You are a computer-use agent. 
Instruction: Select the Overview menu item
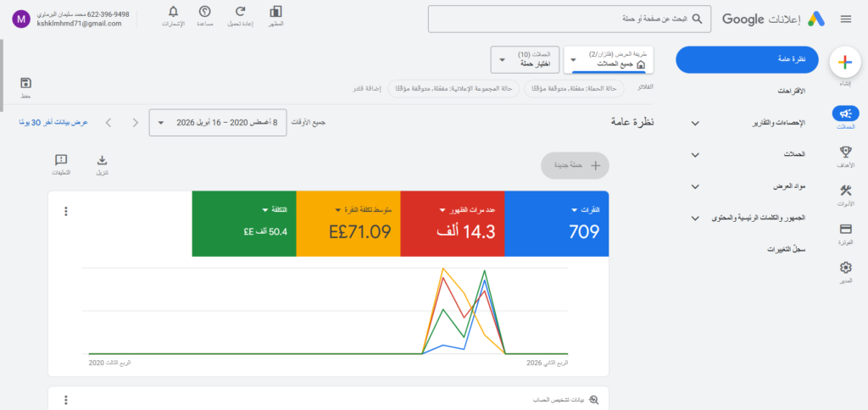(747, 60)
